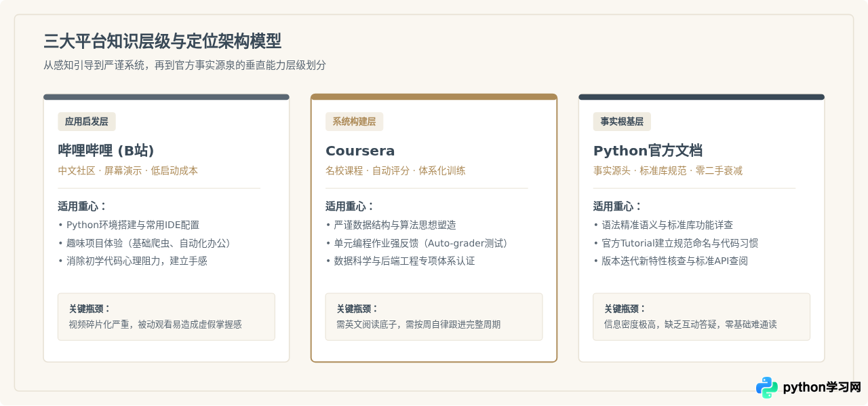Click the tagline 名校课程 · 自动评分 · 体系化训练
868x406 pixels.
click(395, 170)
